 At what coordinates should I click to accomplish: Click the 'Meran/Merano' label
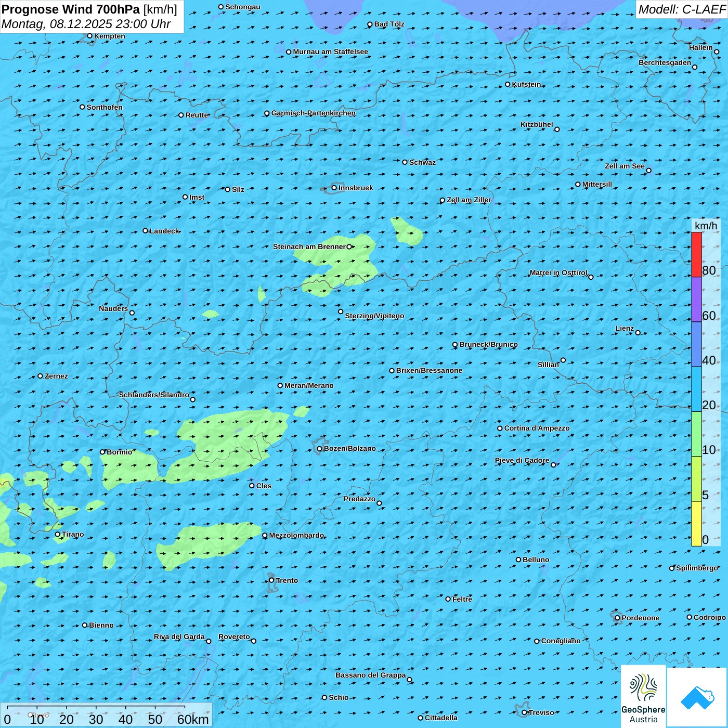click(x=309, y=385)
